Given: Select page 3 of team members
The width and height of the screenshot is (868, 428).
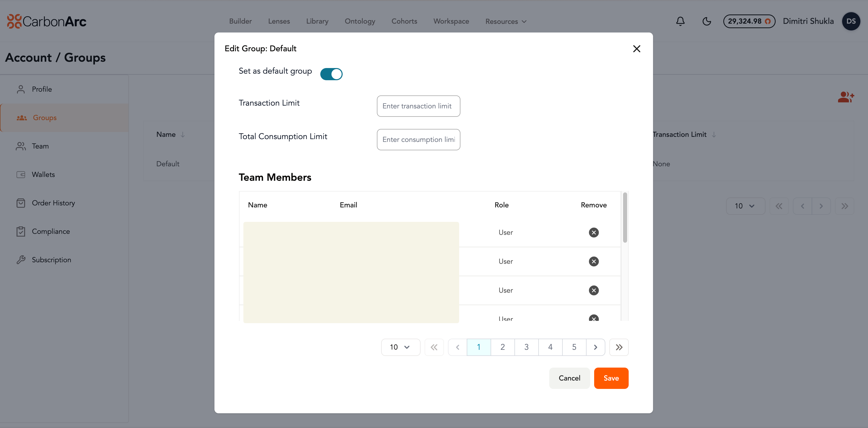Looking at the screenshot, I should pos(526,347).
